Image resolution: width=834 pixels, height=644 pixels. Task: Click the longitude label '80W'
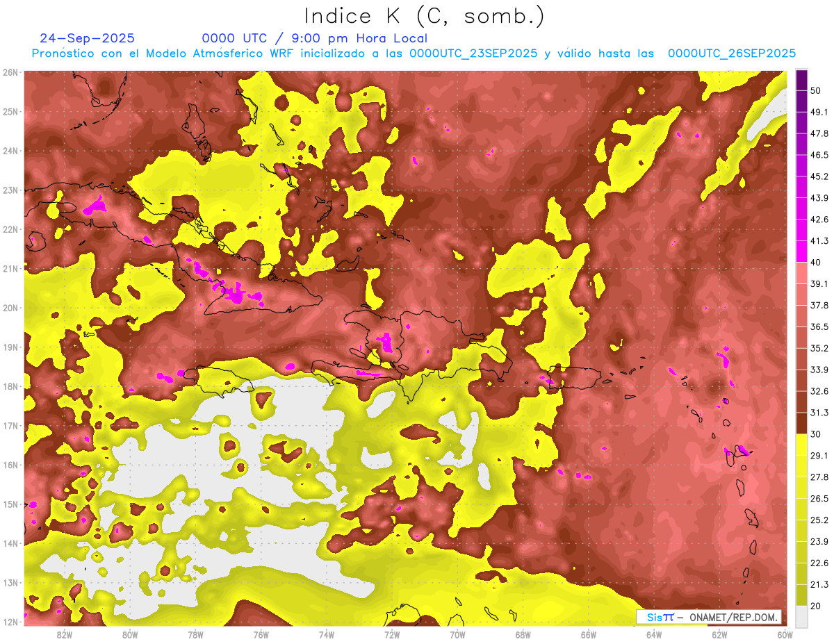130,634
